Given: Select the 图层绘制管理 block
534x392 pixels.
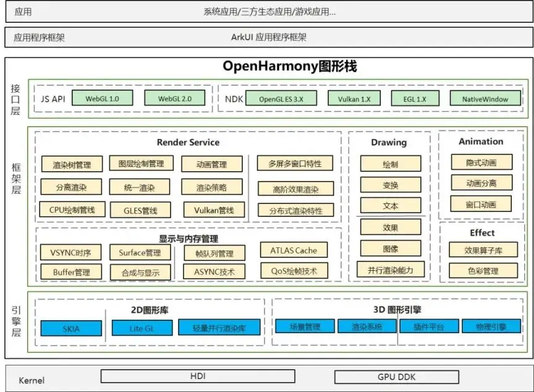Looking at the screenshot, I should (141, 163).
